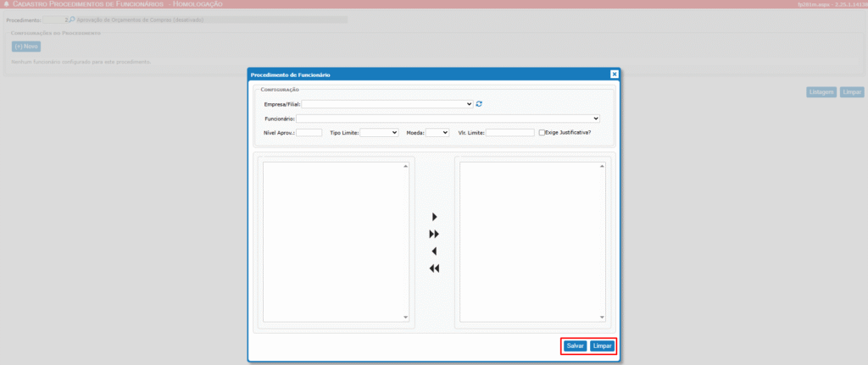Focus the Nível Aprov. input field
Screen dimensions: 868x365
click(309, 133)
